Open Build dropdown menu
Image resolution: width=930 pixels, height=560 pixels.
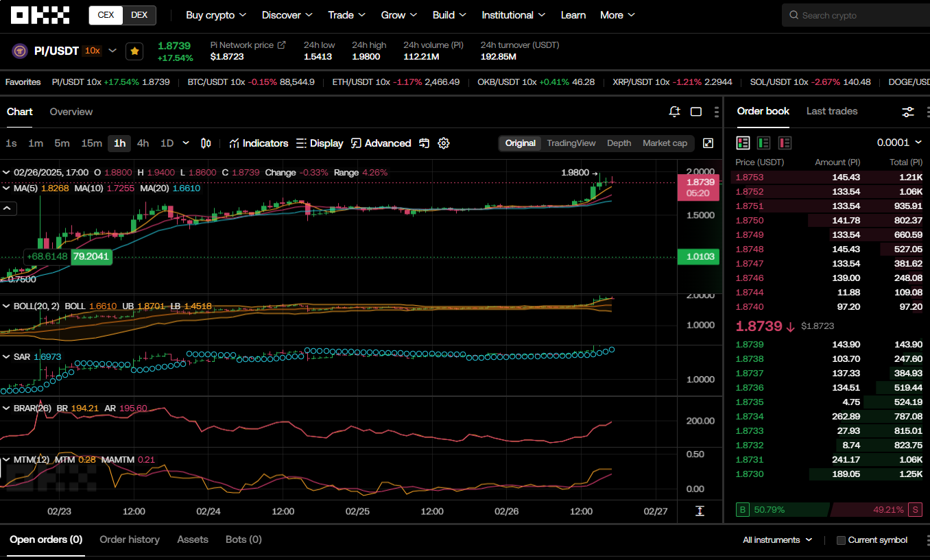(449, 15)
